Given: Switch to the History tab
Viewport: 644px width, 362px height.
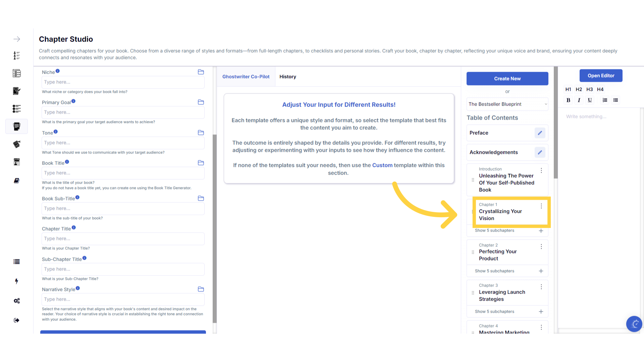Looking at the screenshot, I should tap(287, 77).
